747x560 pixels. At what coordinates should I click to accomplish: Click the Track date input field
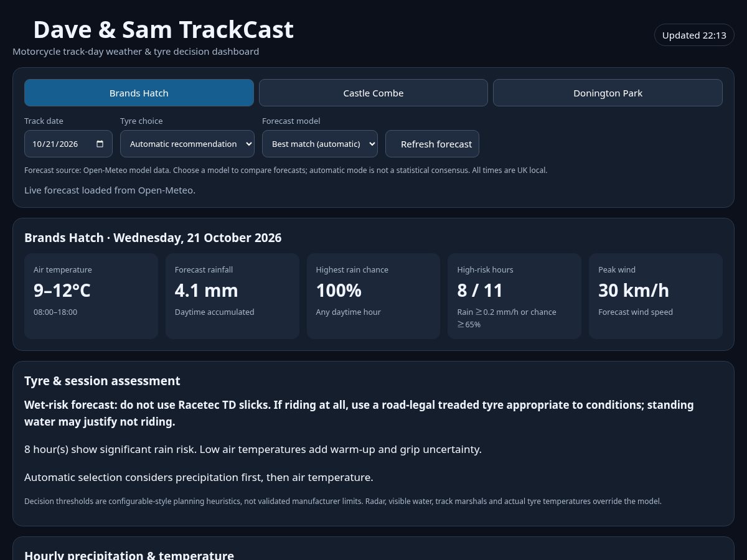(68, 144)
